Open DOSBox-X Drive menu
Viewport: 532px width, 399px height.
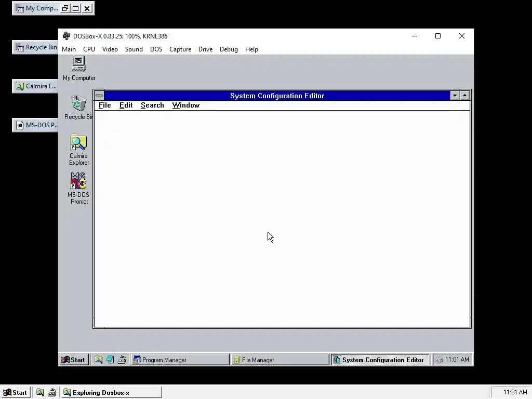coord(205,49)
